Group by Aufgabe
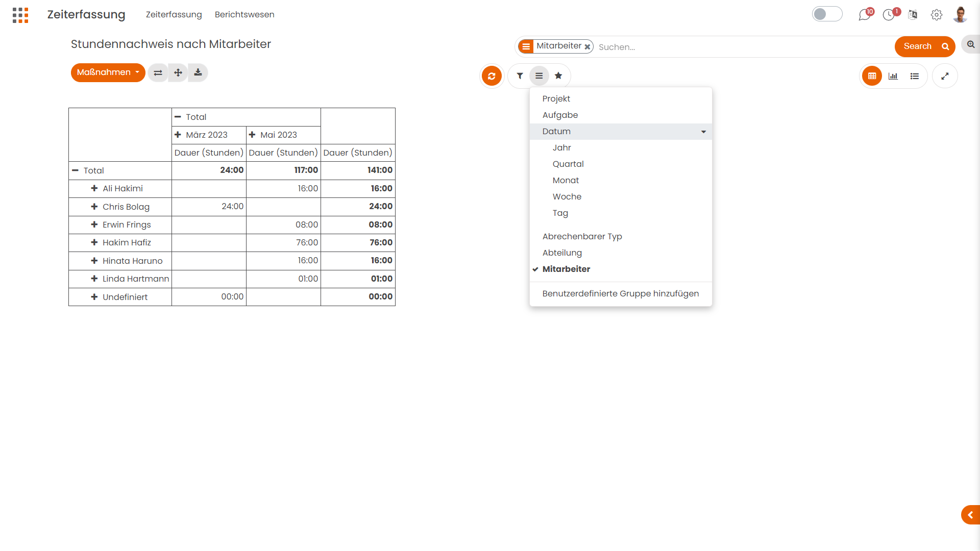This screenshot has width=980, height=551. pyautogui.click(x=621, y=115)
